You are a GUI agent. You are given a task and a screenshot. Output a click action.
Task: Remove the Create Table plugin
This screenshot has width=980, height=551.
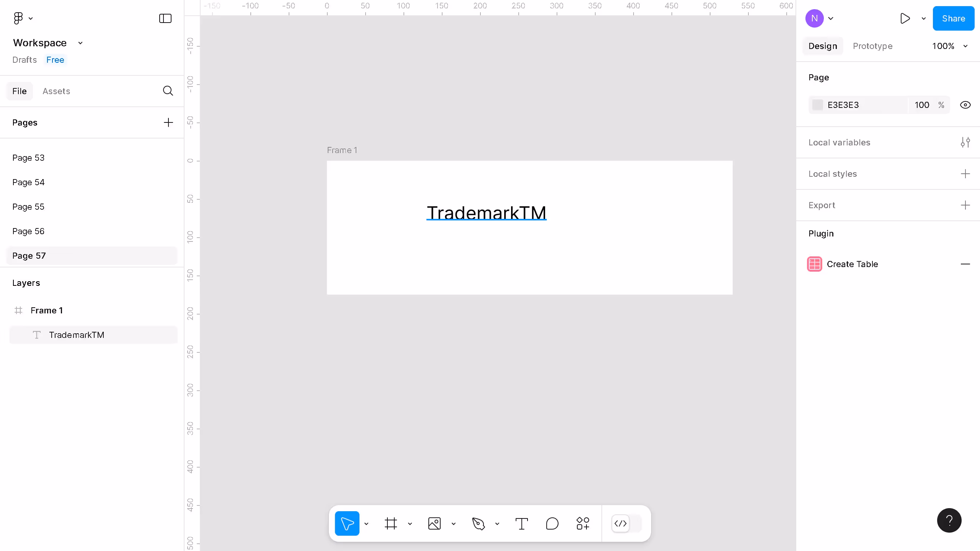tap(966, 264)
